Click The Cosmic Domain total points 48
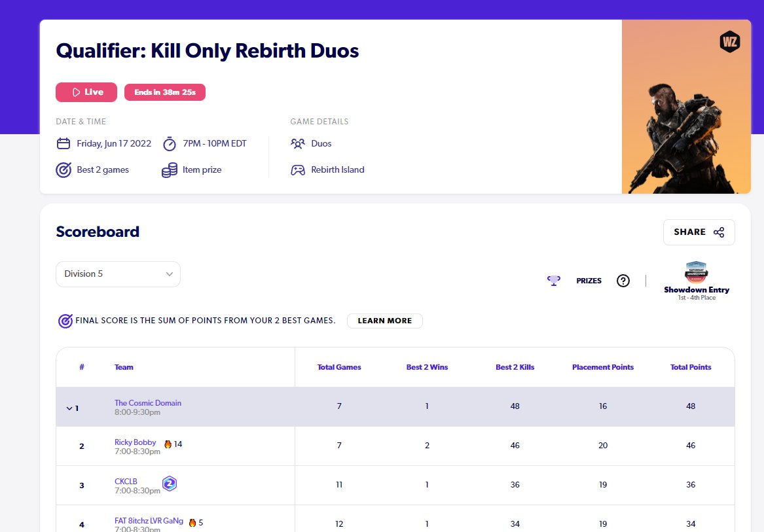Screen dimensions: 764x532 click(x=691, y=406)
